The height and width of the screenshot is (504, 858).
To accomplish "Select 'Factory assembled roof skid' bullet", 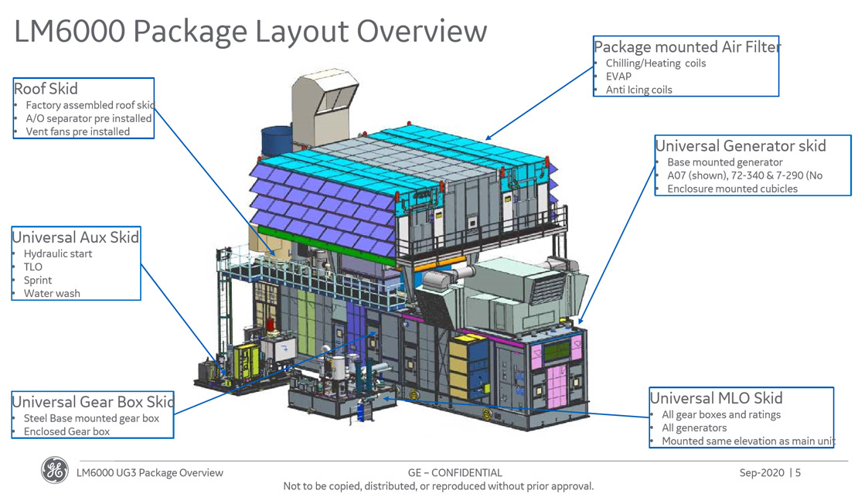I will pyautogui.click(x=90, y=105).
